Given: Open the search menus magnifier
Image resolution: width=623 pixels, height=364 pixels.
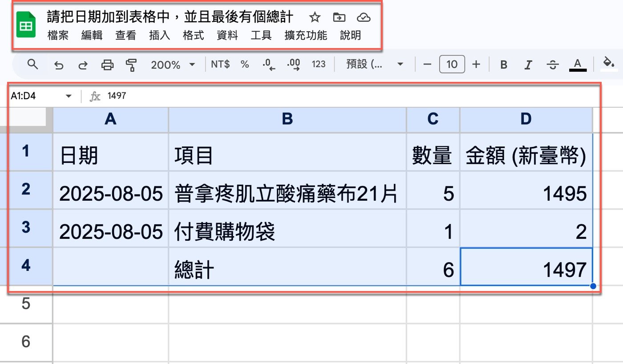Looking at the screenshot, I should (32, 65).
